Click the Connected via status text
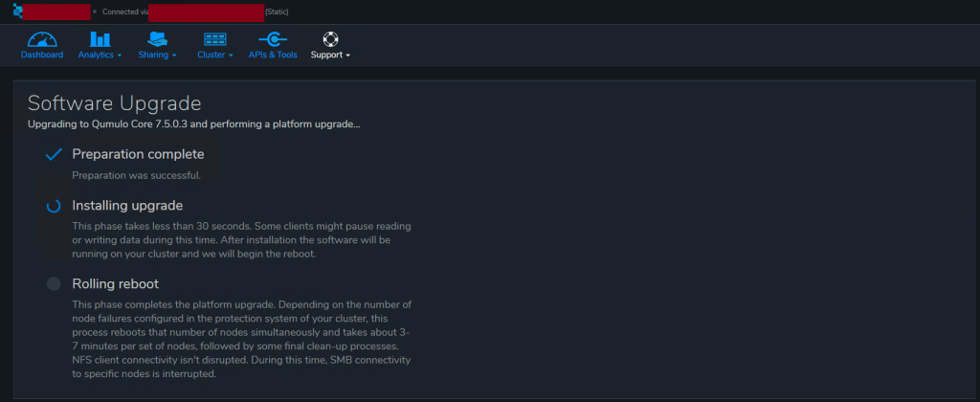 123,11
